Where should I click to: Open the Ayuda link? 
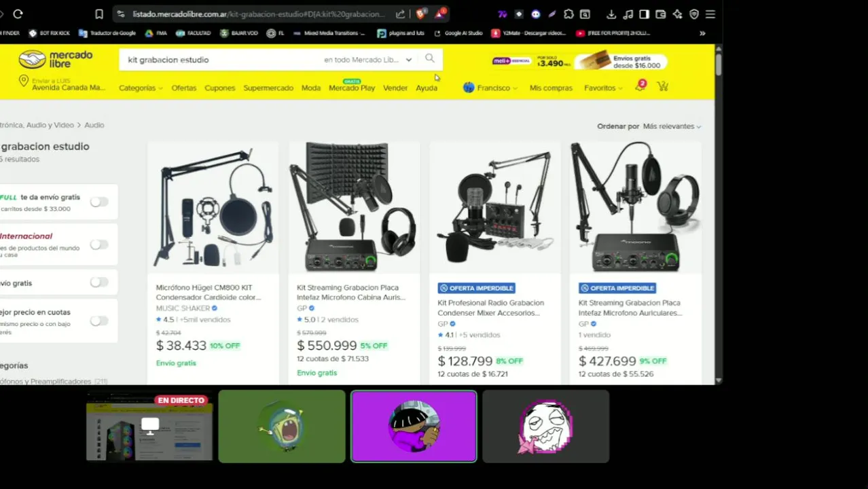click(427, 88)
